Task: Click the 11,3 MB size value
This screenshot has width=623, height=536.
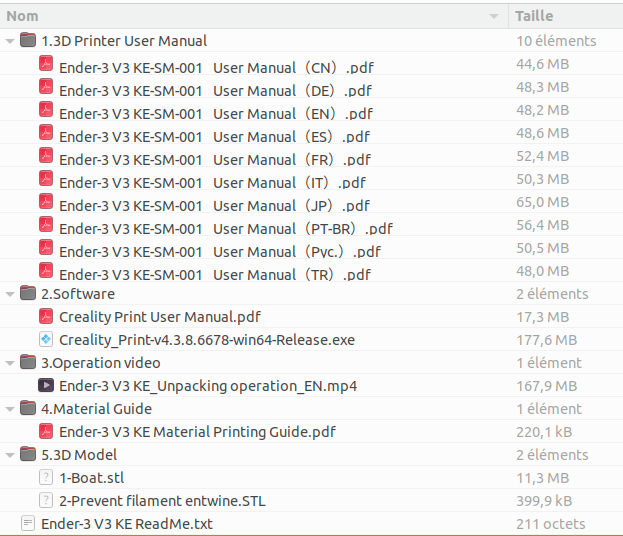Action: pyautogui.click(x=543, y=478)
